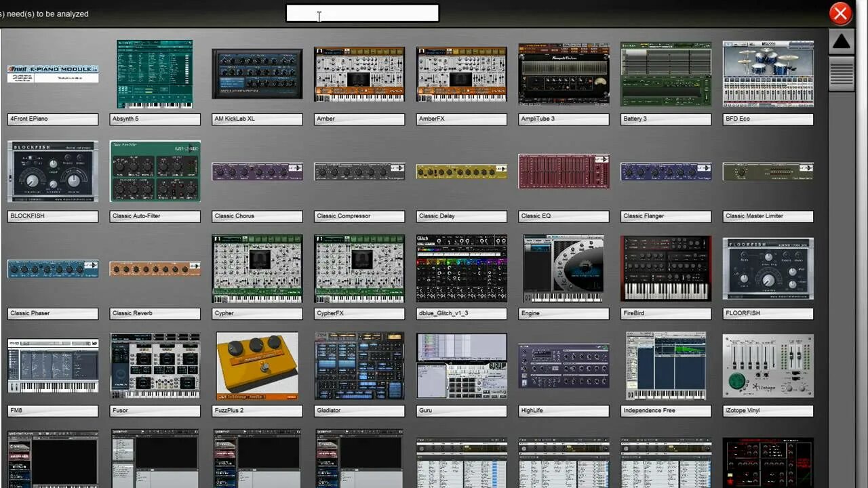
Task: Click the Classic EQ name label
Action: (564, 216)
